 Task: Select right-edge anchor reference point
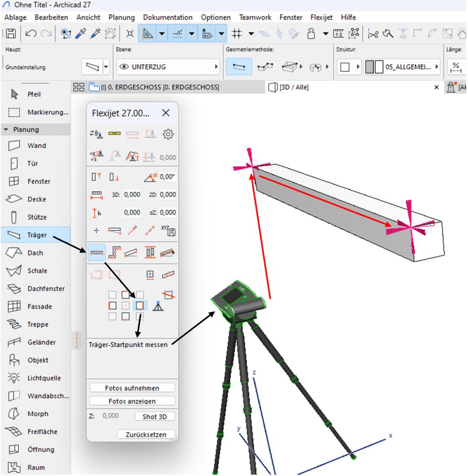tap(139, 306)
